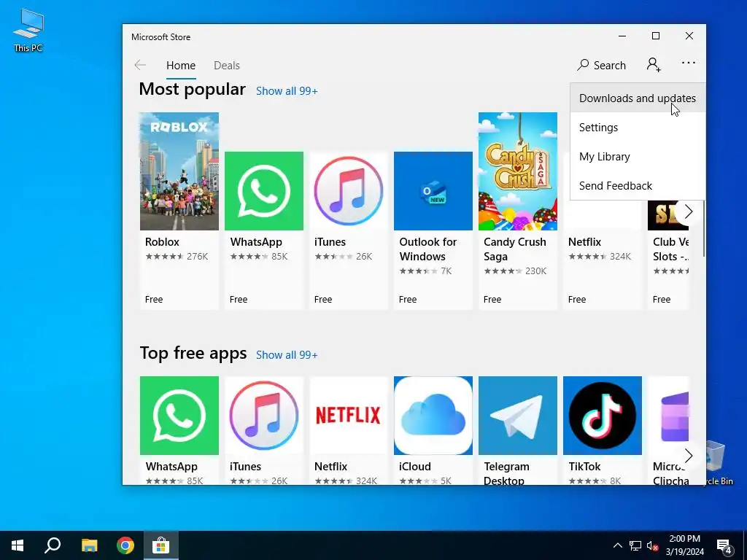This screenshot has width=747, height=560.
Task: Click the Roblox title text
Action: coord(163,242)
